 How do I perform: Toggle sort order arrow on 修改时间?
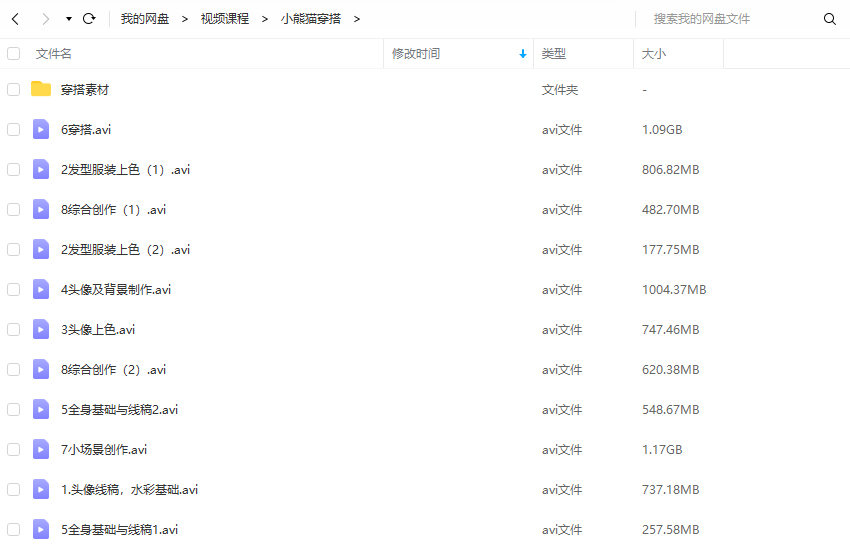pos(522,54)
